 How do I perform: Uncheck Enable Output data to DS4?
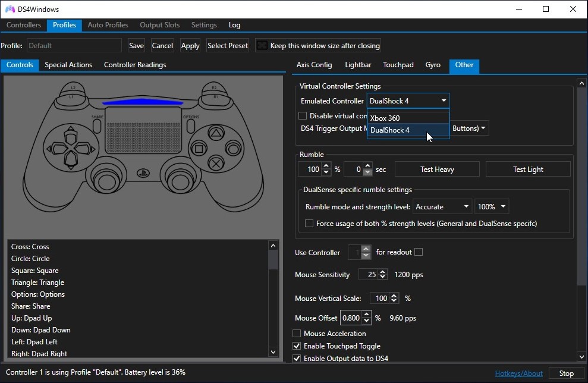point(297,358)
